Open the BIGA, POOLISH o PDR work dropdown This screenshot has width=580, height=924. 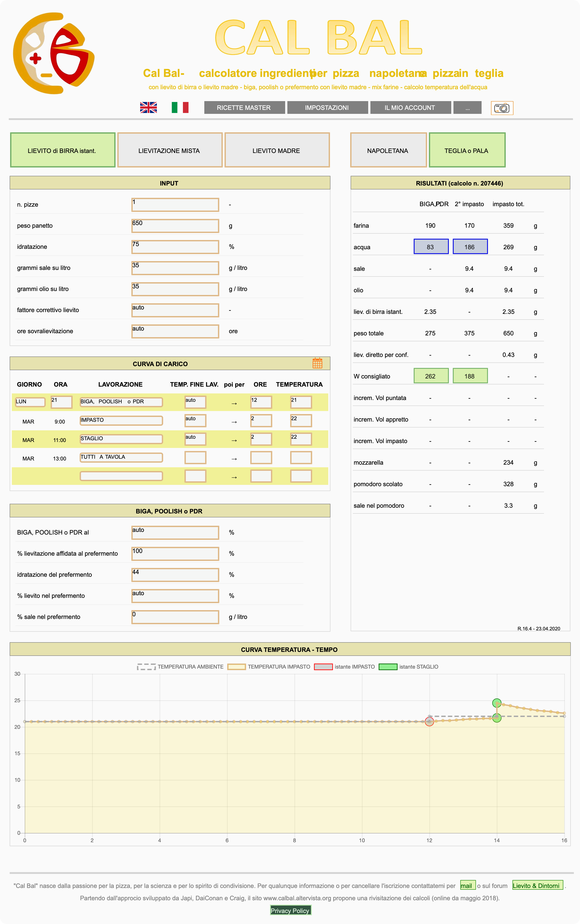pyautogui.click(x=121, y=402)
